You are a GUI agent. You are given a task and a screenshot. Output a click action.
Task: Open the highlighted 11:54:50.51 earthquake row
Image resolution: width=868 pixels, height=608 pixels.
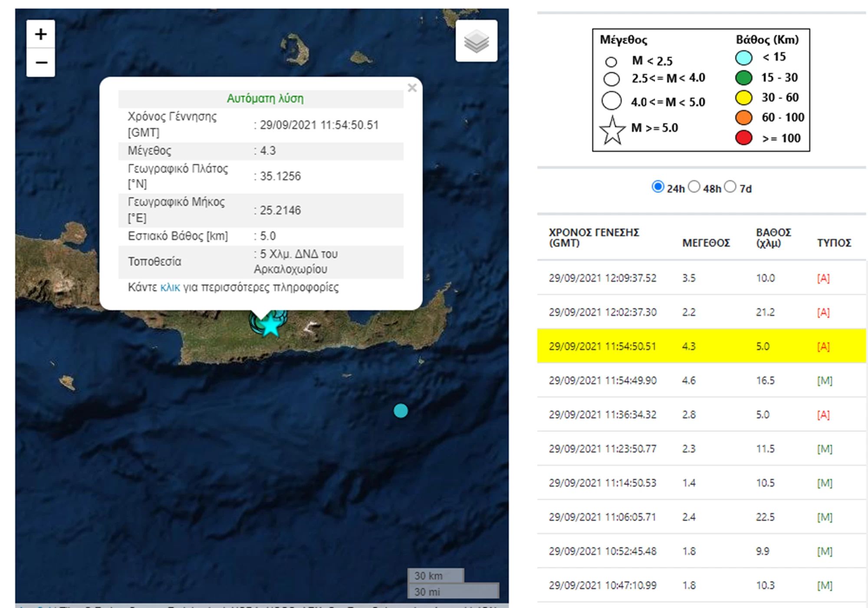tap(701, 346)
